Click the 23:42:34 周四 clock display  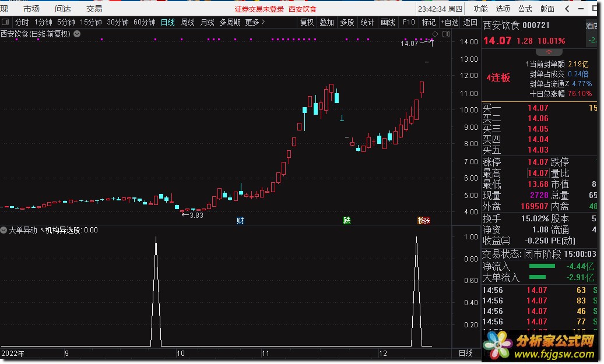440,9
